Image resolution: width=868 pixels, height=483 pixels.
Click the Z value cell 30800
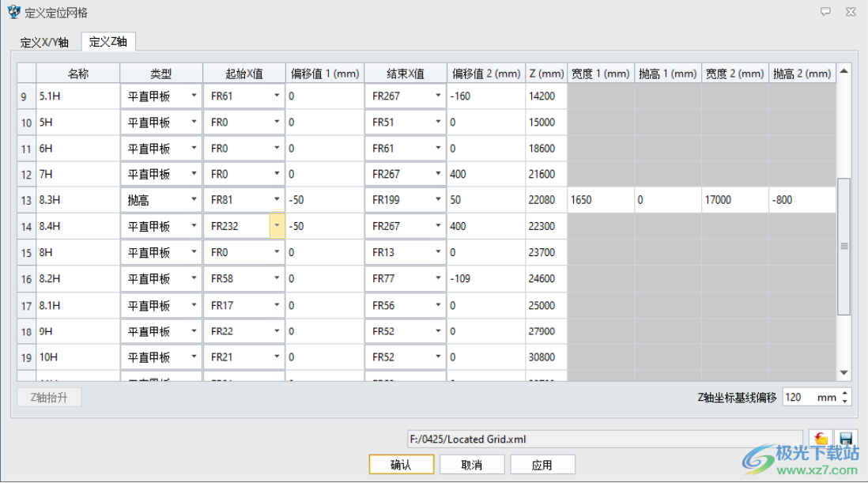(x=546, y=357)
